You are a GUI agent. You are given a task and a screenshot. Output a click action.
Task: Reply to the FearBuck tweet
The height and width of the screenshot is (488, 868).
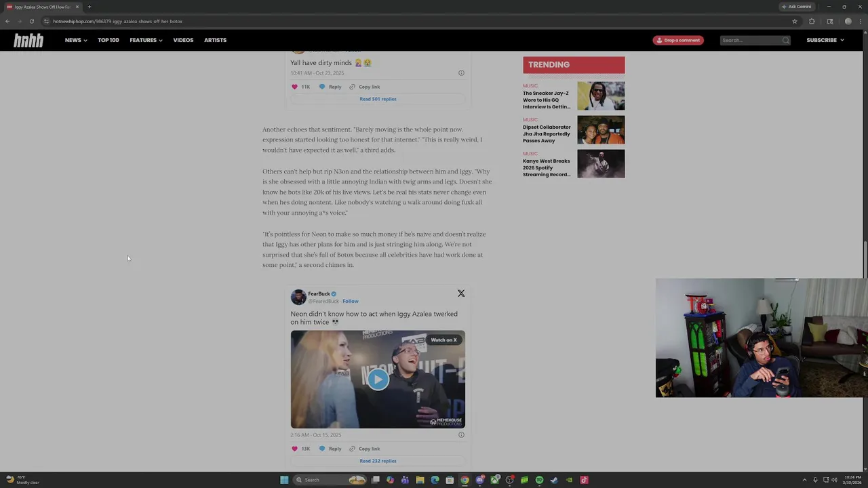pyautogui.click(x=330, y=449)
